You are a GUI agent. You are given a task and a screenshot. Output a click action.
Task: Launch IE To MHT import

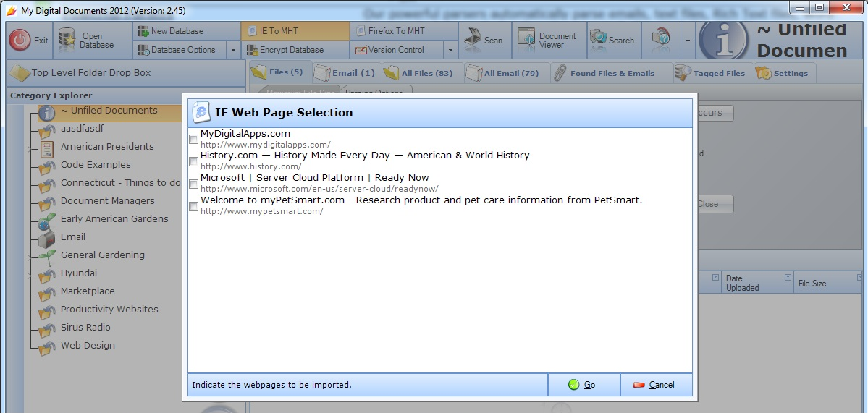(x=295, y=31)
